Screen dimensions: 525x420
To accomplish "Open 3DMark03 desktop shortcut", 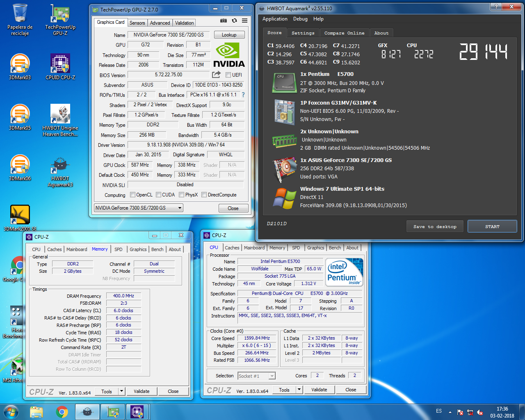I will tap(20, 67).
